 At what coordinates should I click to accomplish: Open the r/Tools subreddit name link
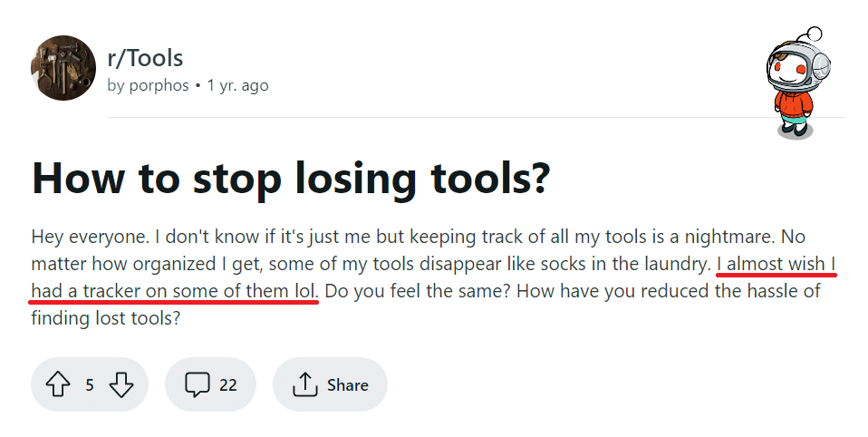coord(145,58)
